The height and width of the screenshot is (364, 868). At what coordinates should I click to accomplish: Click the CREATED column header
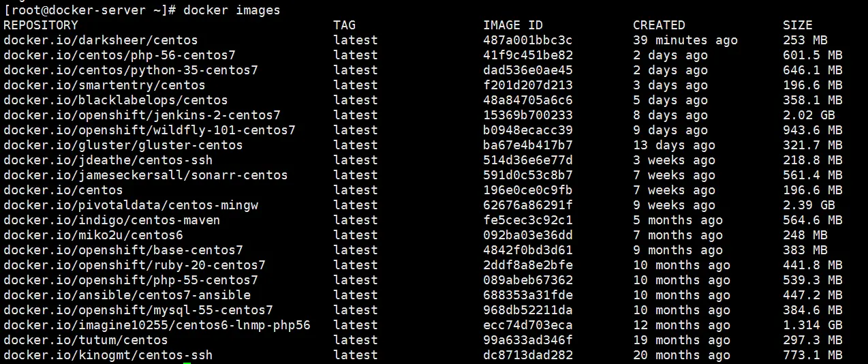[659, 25]
